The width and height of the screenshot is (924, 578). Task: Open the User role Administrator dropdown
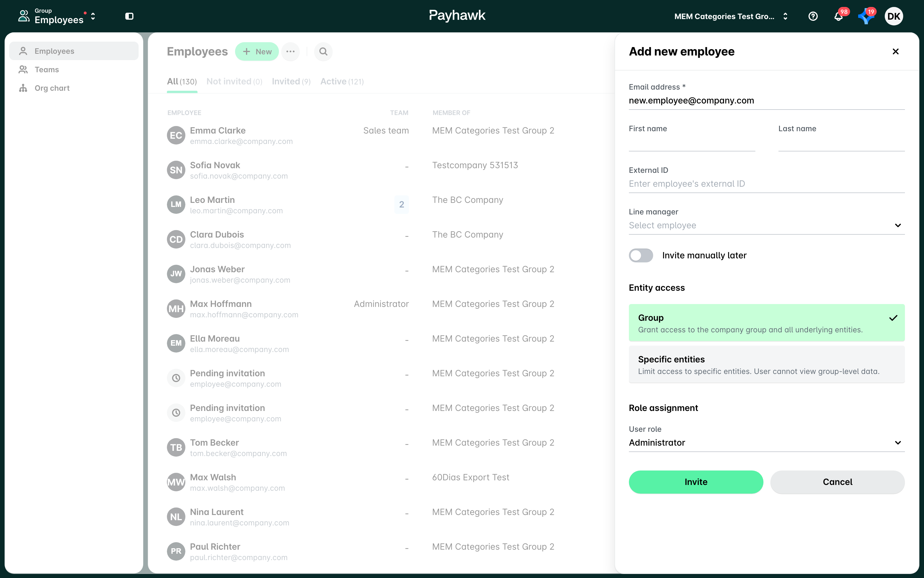point(767,442)
